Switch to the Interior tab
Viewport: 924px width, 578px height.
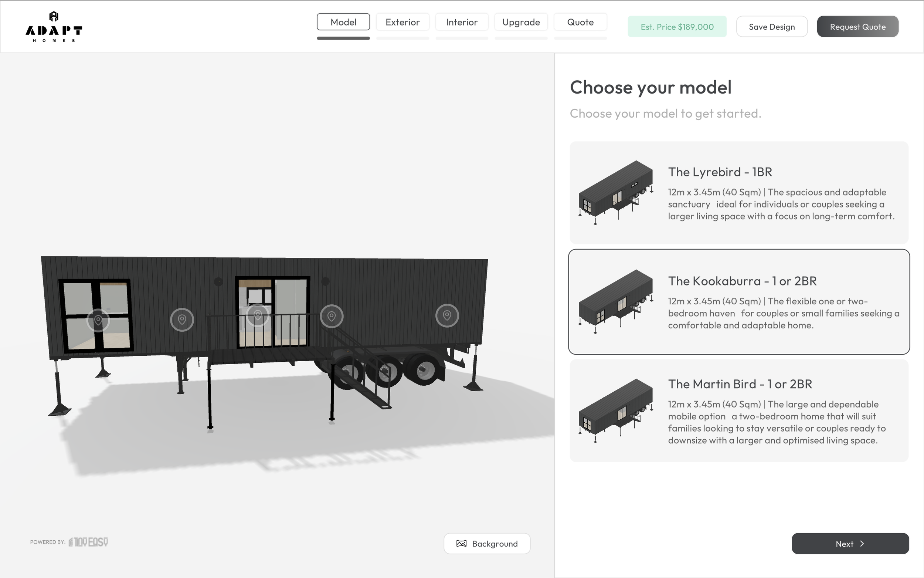point(462,22)
